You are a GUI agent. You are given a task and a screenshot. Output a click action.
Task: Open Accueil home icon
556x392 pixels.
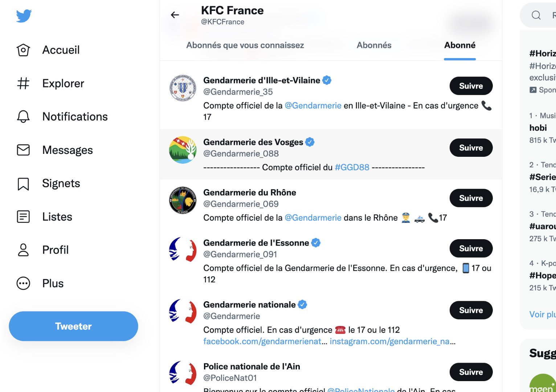23,50
